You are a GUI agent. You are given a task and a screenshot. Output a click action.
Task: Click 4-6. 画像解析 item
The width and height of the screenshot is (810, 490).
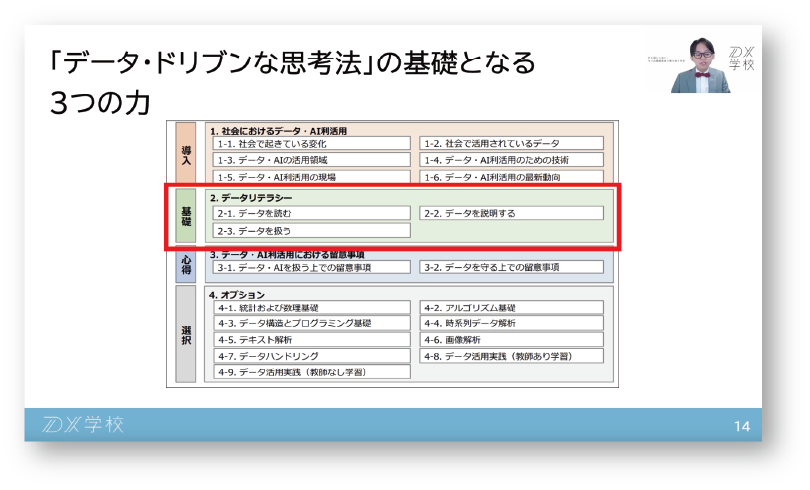511,340
